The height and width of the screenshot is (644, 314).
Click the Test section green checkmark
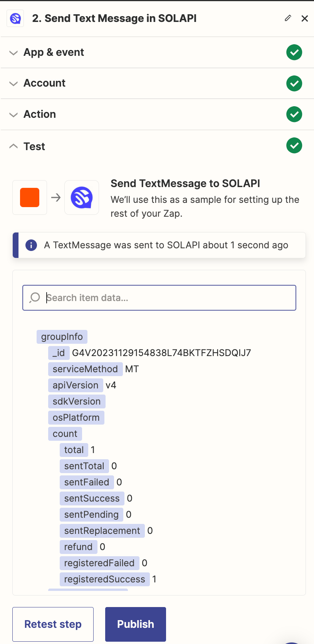pos(294,146)
